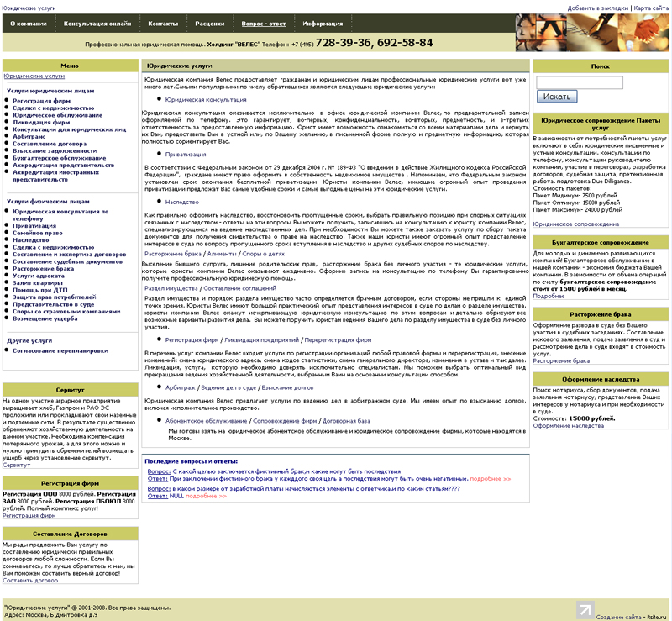
Task: Open Сопровождение фирм link
Action: click(285, 421)
